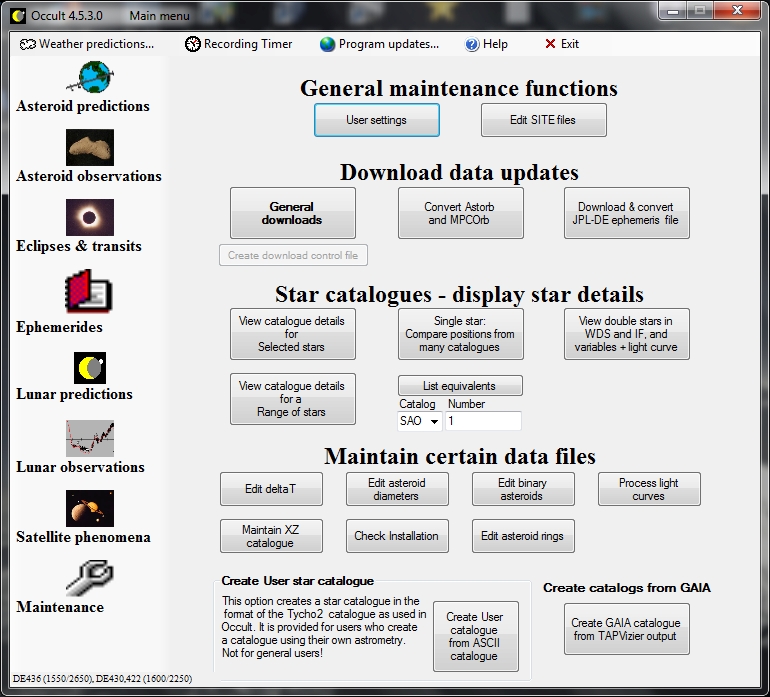
Task: Click the star Number input field
Action: (x=483, y=422)
